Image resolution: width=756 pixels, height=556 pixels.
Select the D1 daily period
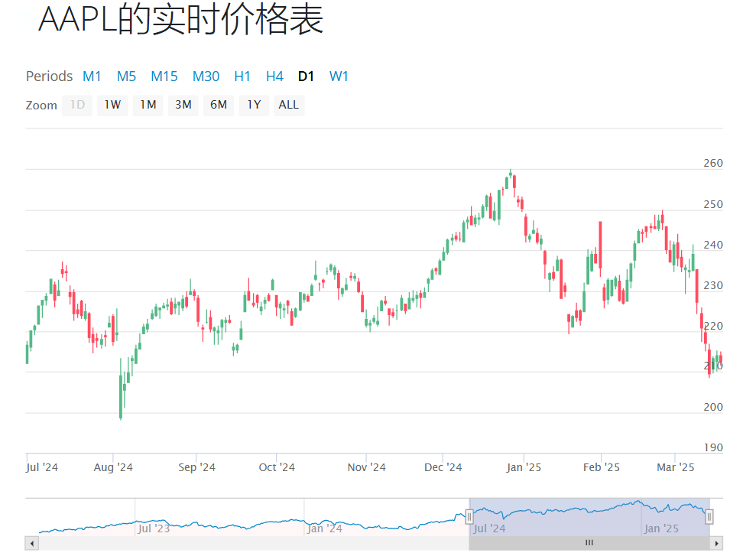point(306,76)
